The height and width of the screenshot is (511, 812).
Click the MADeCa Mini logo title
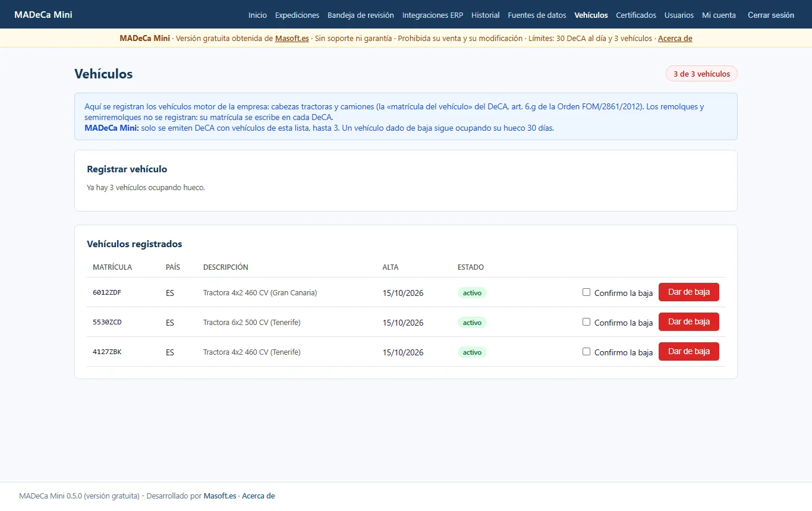43,14
